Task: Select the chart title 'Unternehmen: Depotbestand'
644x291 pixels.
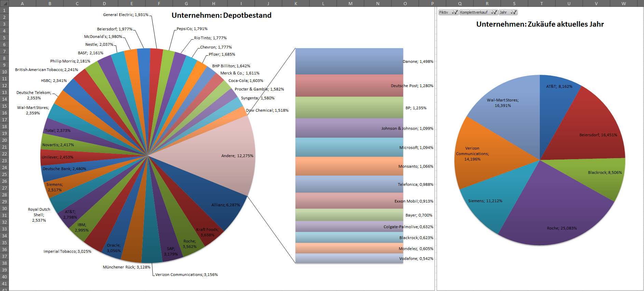Action: 221,15
